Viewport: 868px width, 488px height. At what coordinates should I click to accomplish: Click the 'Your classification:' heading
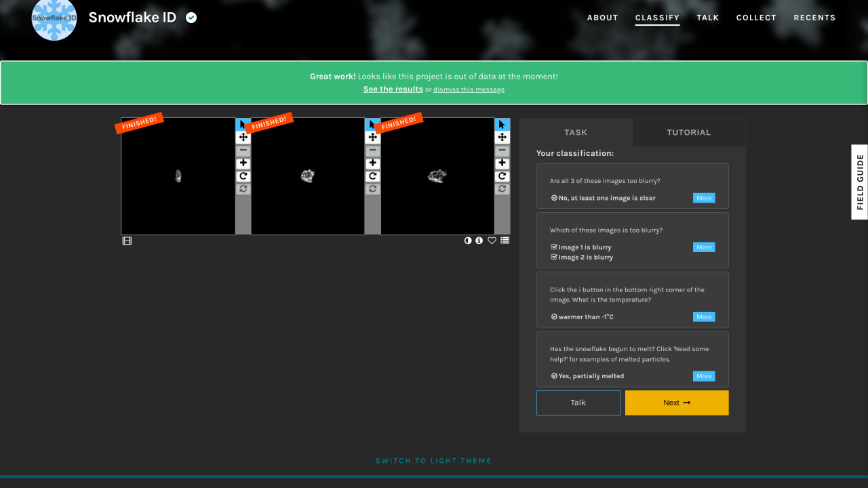[575, 153]
